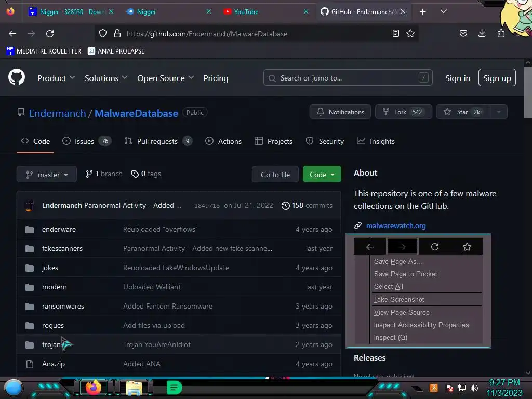Go back with the browser back arrow

(x=12, y=34)
